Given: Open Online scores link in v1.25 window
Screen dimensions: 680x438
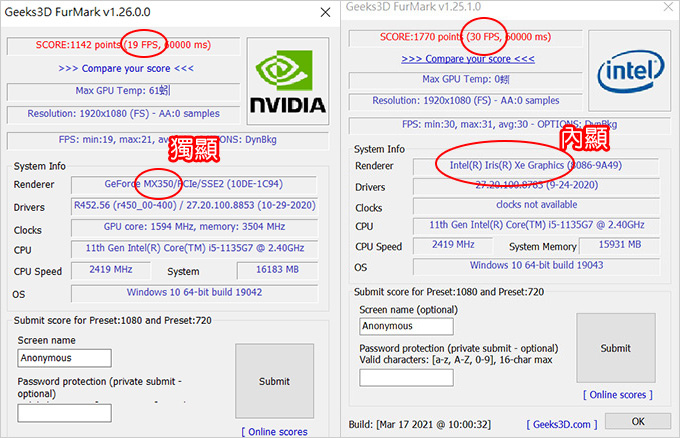Looking at the screenshot, I should (x=618, y=395).
